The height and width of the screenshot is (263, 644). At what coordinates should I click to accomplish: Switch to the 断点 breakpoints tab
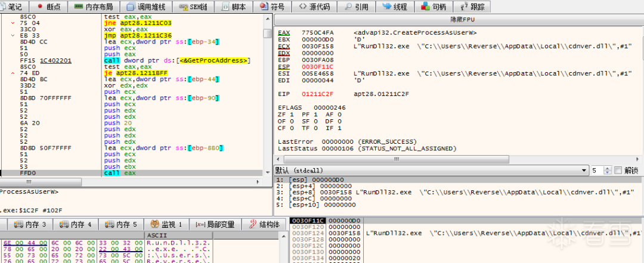49,7
